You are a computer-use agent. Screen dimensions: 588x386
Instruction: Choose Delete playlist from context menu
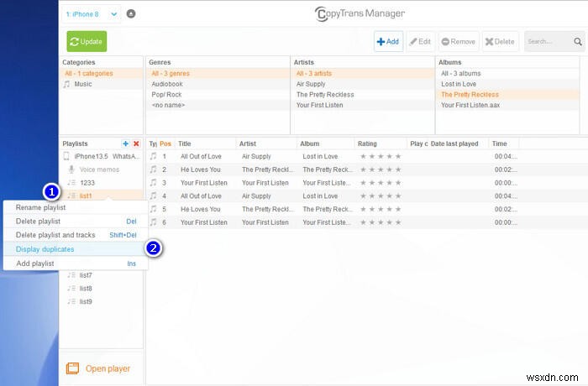76,221
